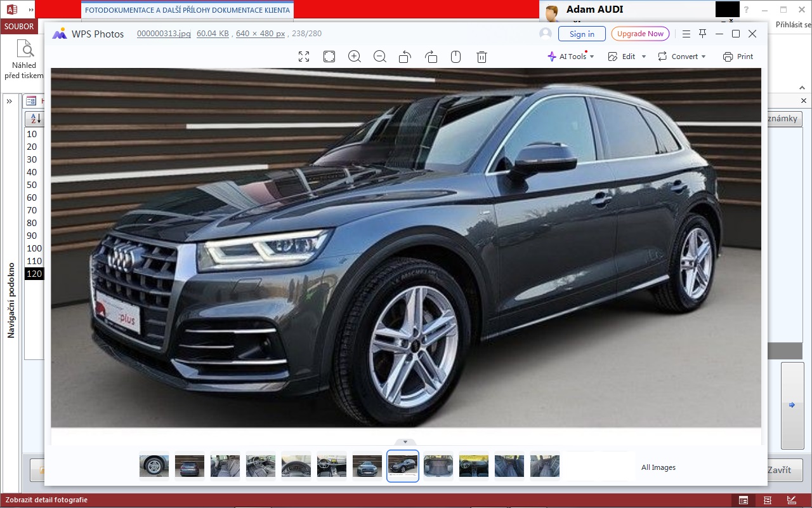The image size is (812, 508).
Task: Click the Upgrade Now button
Action: [x=640, y=34]
